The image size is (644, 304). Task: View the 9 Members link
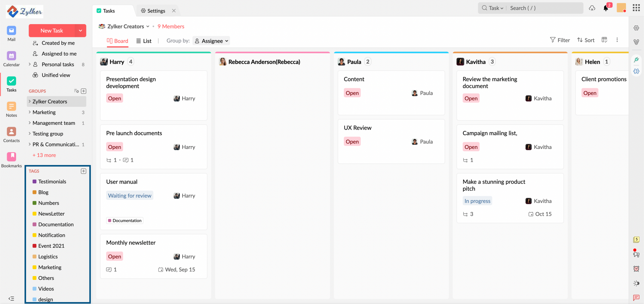click(171, 26)
